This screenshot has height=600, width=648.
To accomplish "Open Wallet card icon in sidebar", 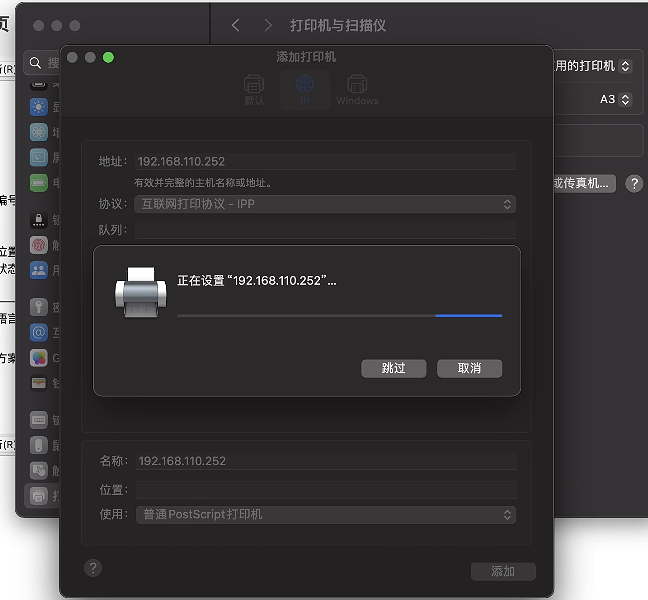I will [39, 383].
